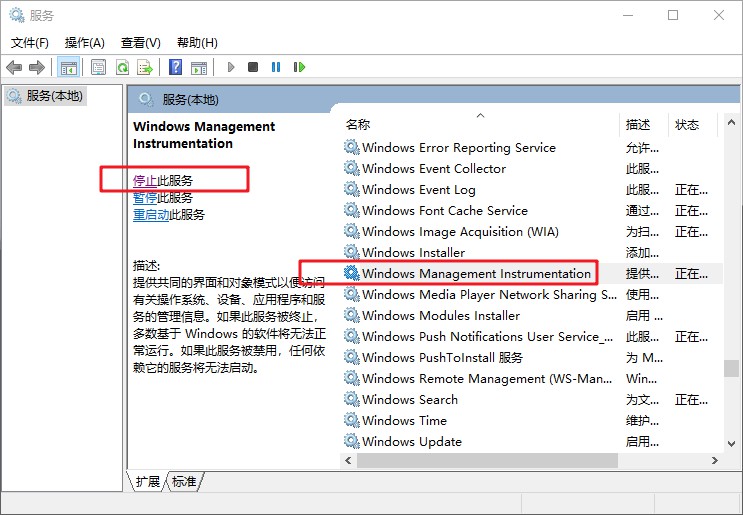Sort list by the 状态 column header
The width and height of the screenshot is (743, 515).
(687, 125)
